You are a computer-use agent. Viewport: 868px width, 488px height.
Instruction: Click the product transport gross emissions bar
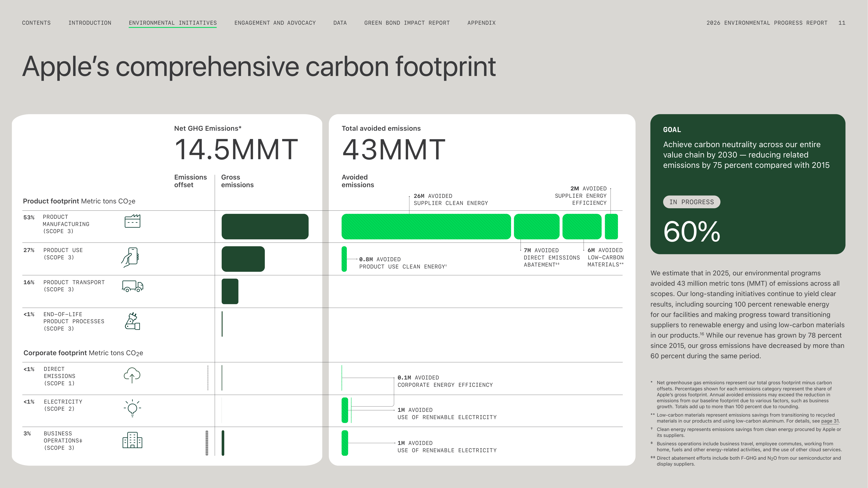230,291
